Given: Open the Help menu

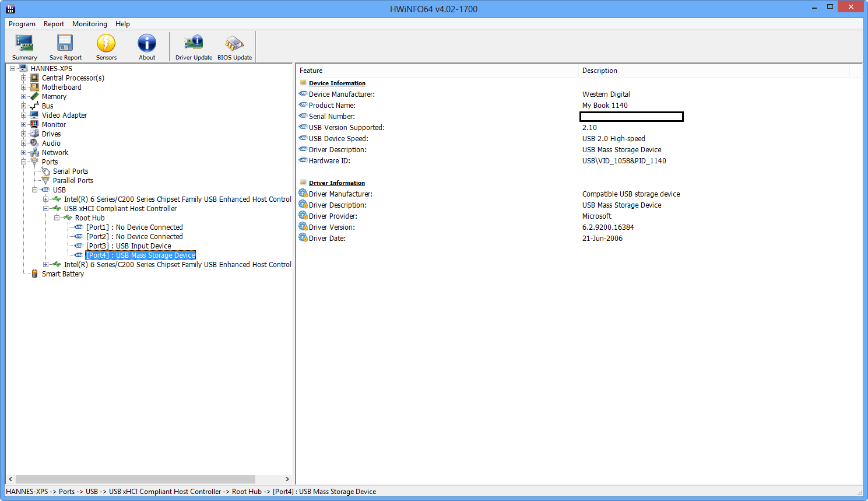Looking at the screenshot, I should tap(122, 24).
